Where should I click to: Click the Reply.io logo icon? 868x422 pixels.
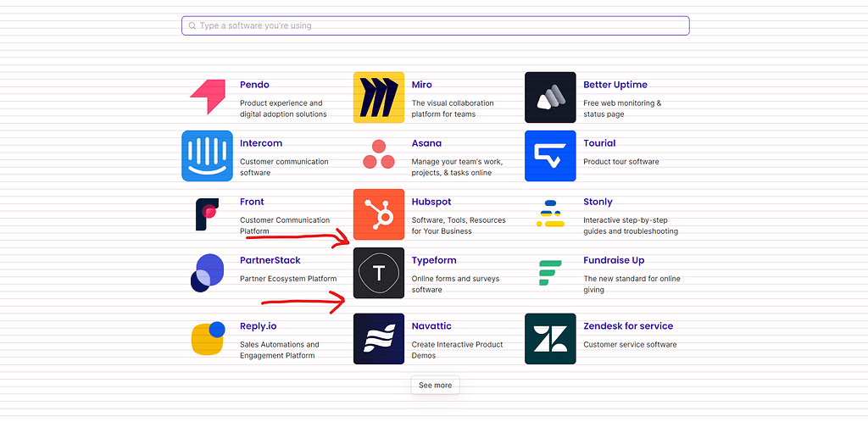tap(207, 339)
